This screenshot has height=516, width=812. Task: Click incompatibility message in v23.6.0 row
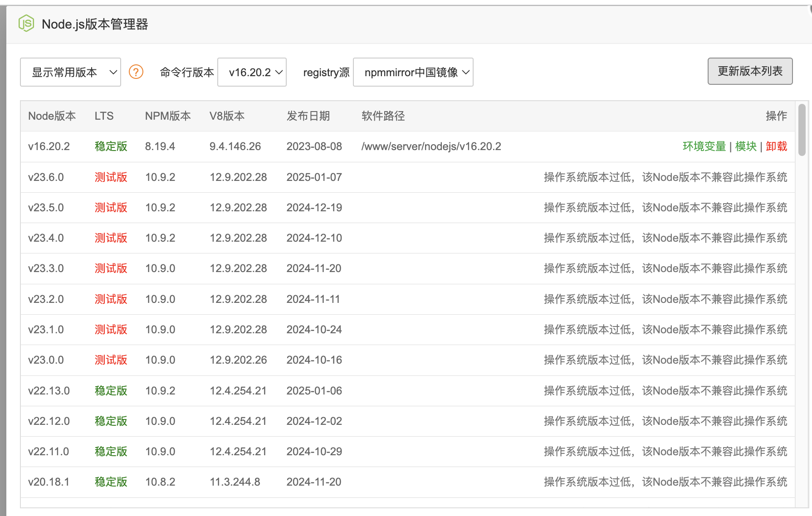pyautogui.click(x=665, y=177)
